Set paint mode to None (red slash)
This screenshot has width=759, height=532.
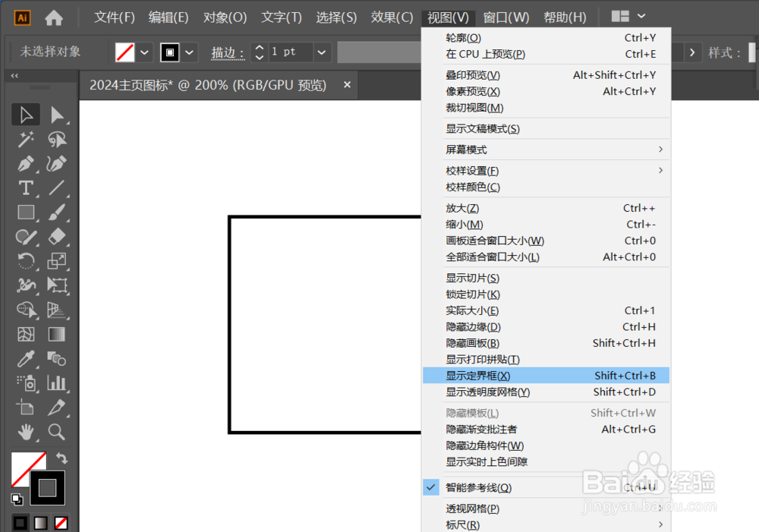pyautogui.click(x=61, y=524)
